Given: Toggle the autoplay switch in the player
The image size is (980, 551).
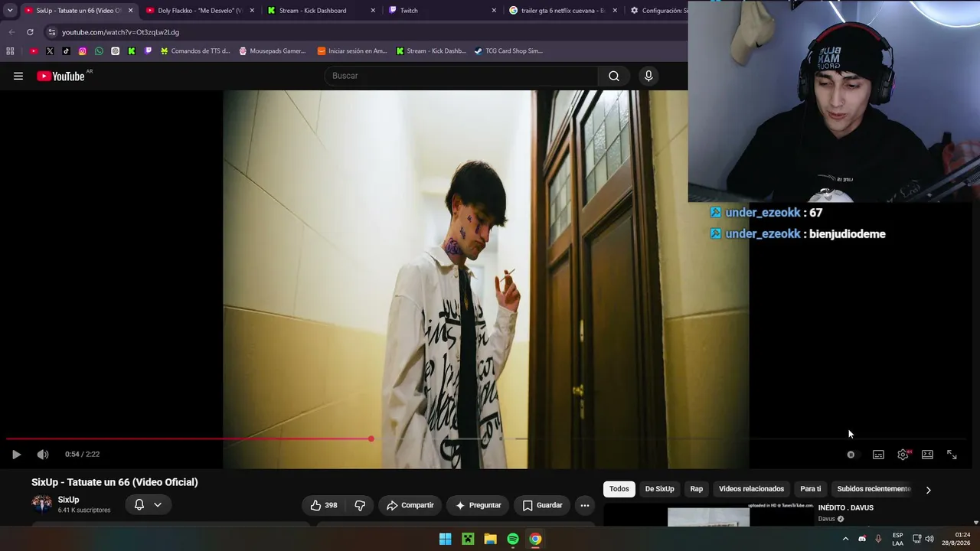Looking at the screenshot, I should [851, 455].
